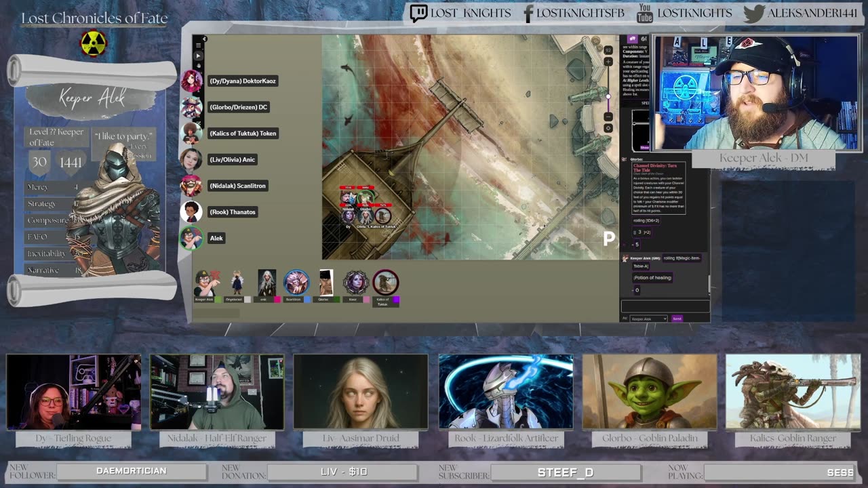The image size is (868, 488).
Task: Click the Onyxlocked portrait in player bar
Action: pyautogui.click(x=237, y=283)
